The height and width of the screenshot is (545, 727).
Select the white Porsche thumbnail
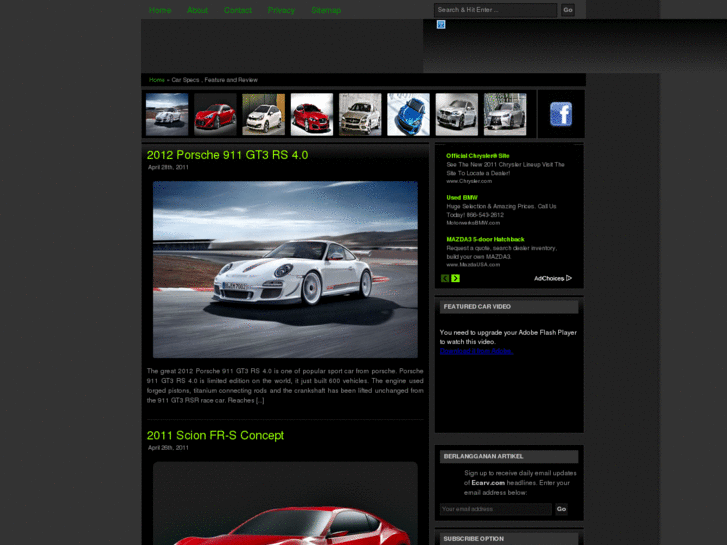click(x=167, y=114)
